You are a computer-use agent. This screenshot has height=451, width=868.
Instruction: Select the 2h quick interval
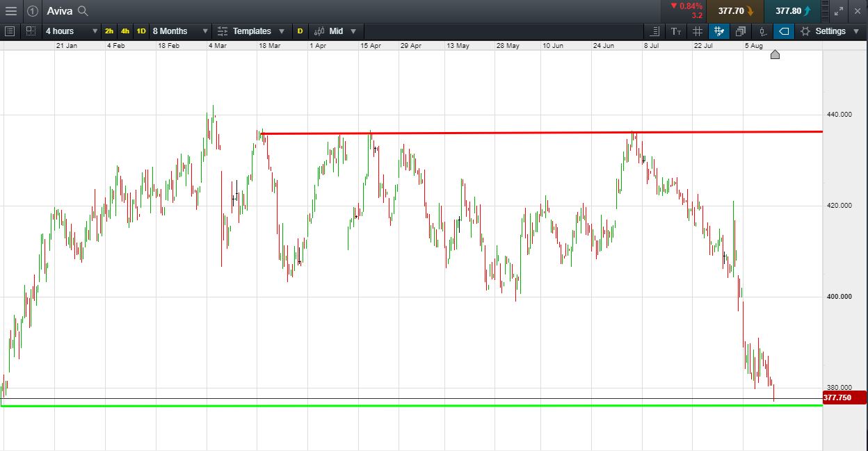pyautogui.click(x=109, y=31)
